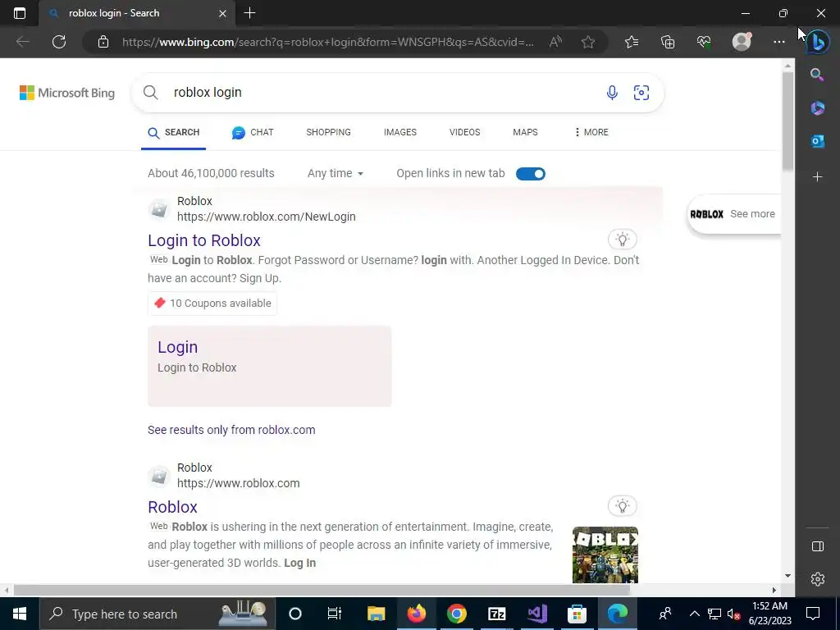
Task: Refresh the current page
Action: [x=59, y=42]
